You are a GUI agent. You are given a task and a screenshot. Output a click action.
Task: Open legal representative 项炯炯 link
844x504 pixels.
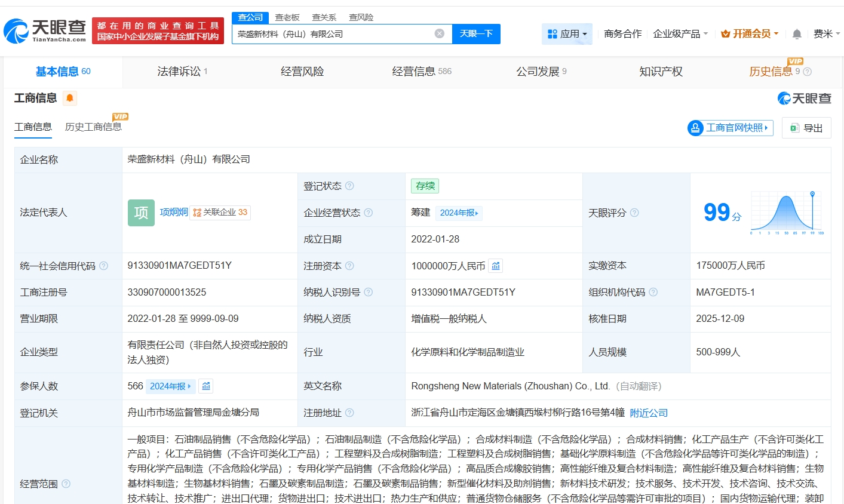pyautogui.click(x=174, y=212)
